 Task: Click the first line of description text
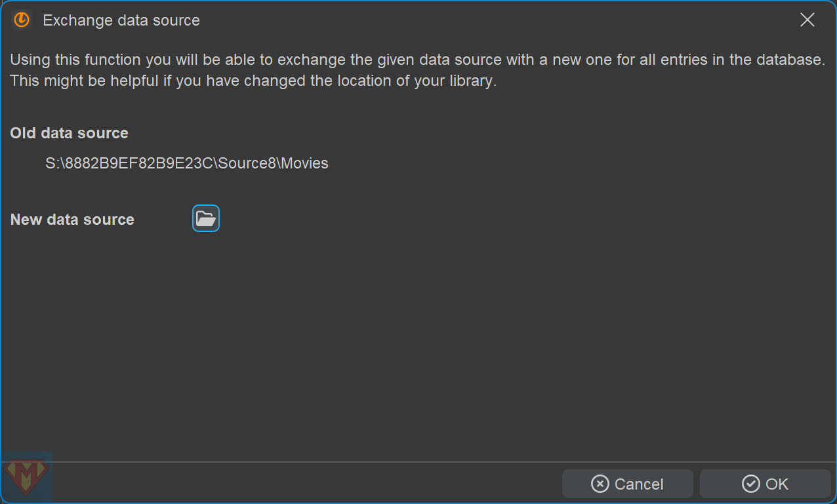[x=417, y=60]
